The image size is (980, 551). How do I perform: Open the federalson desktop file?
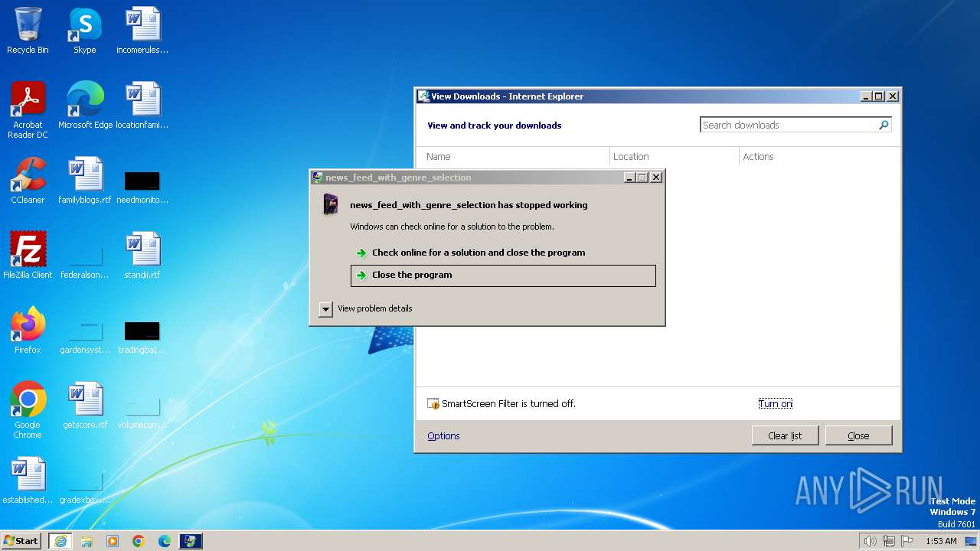[x=85, y=260]
